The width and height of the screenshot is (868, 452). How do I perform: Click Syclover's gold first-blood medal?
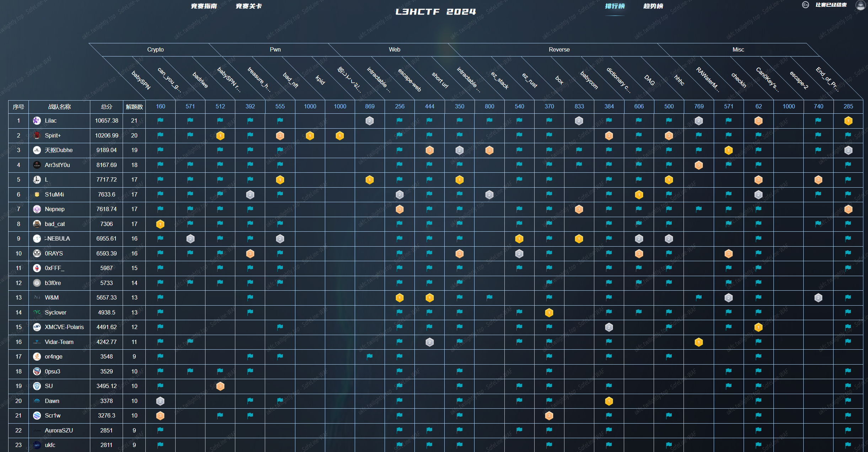coord(549,313)
